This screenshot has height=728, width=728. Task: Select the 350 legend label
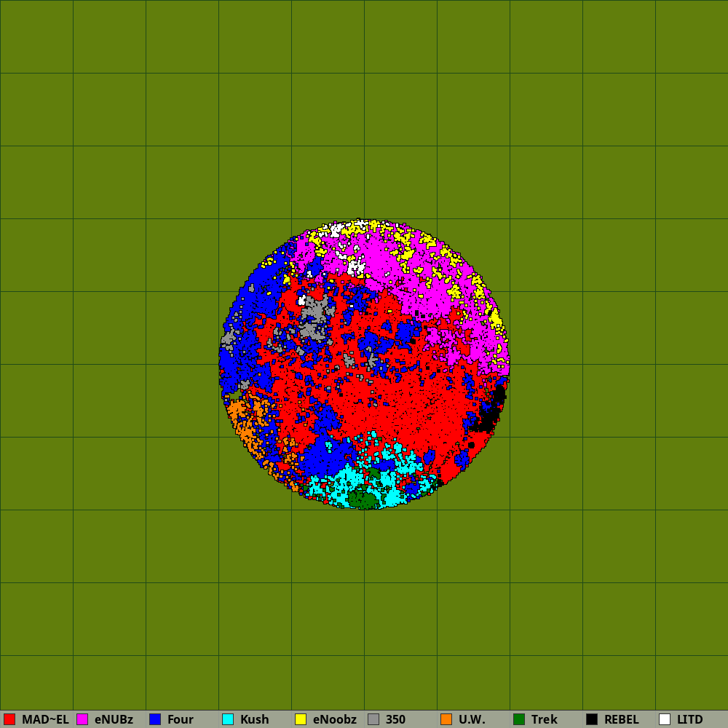tap(395, 719)
